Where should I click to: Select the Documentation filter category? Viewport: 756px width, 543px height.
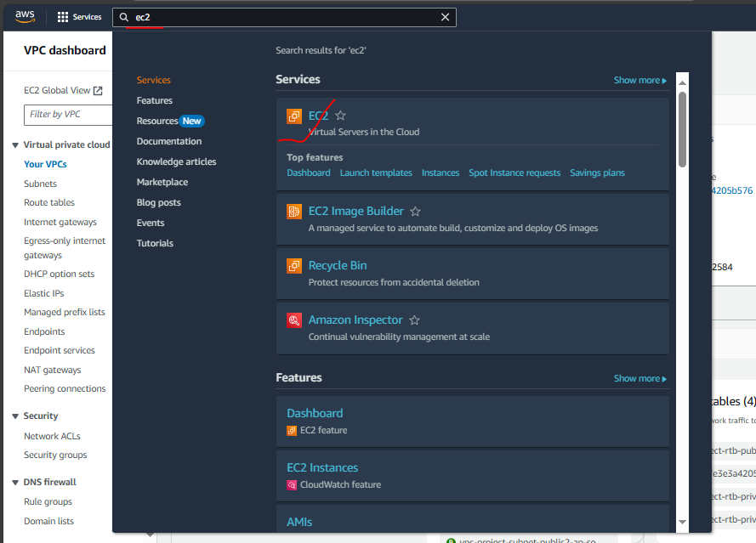tap(168, 141)
